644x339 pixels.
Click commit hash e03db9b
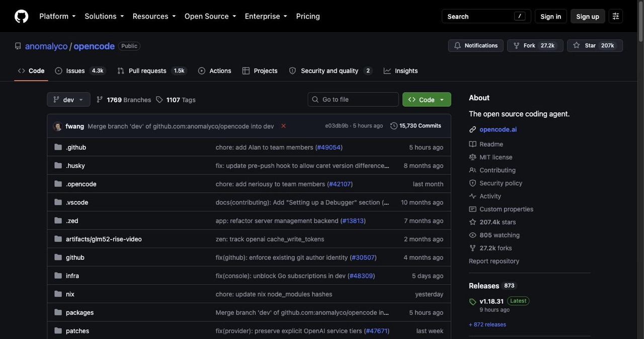click(337, 126)
